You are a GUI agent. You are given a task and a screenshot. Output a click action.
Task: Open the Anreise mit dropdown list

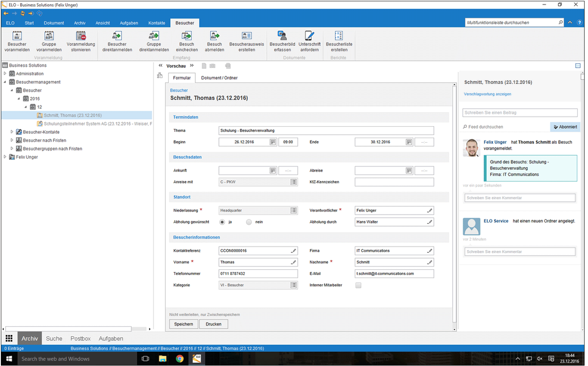(x=293, y=182)
